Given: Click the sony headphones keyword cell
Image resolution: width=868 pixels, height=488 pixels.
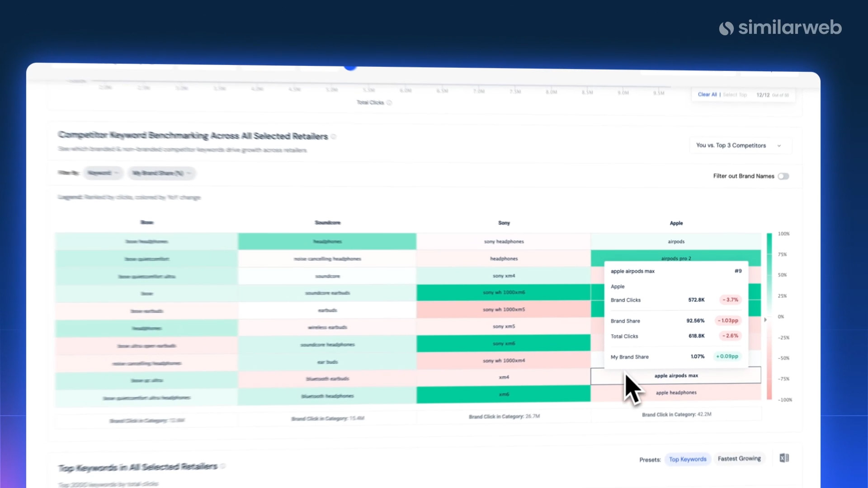Looking at the screenshot, I should pyautogui.click(x=504, y=242).
